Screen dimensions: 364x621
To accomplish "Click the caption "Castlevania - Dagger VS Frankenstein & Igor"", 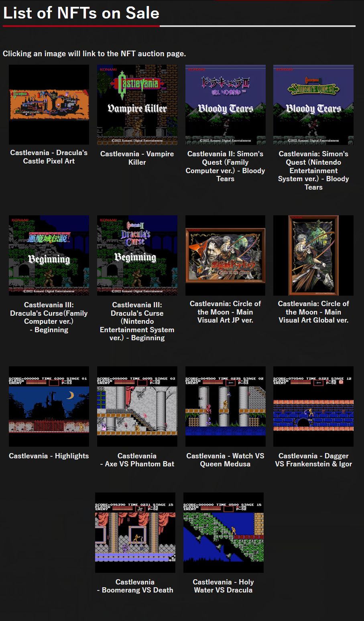I will pyautogui.click(x=313, y=460).
